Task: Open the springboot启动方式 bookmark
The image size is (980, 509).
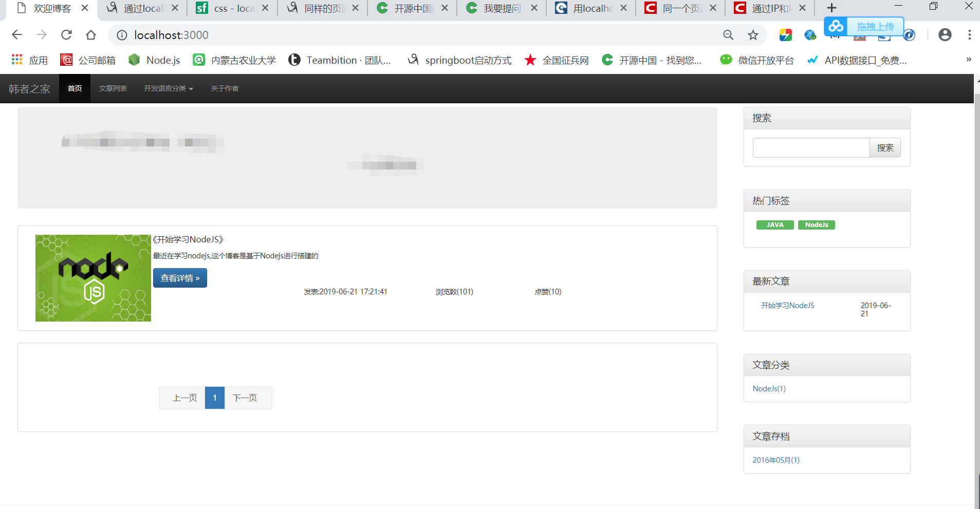Action: pos(459,60)
